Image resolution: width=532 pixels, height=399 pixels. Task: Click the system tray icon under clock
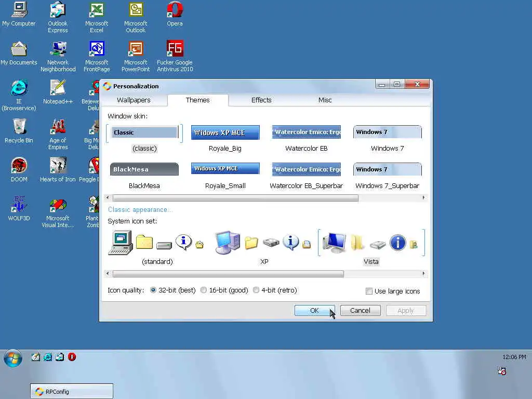(x=502, y=371)
